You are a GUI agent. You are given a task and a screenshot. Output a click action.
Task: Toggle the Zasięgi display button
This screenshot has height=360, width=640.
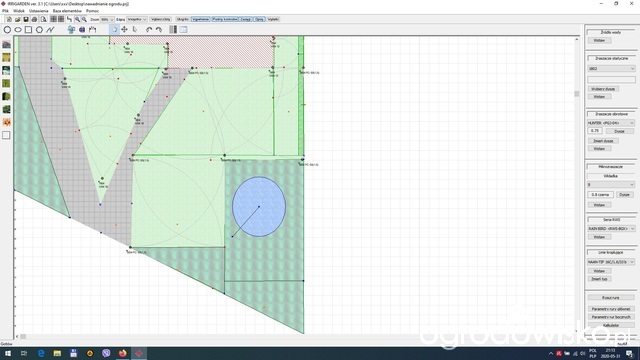coord(246,19)
